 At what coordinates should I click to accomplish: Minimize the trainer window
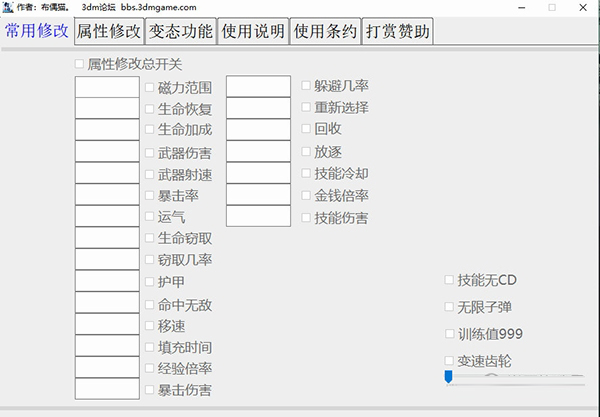coord(522,7)
